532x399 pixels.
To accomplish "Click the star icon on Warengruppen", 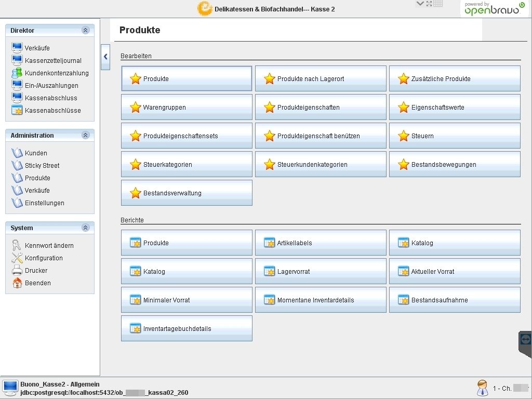I will [136, 107].
